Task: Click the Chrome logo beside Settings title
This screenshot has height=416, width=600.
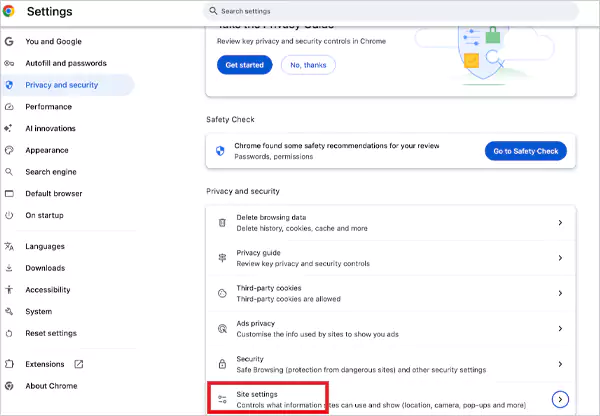Action: [x=9, y=11]
